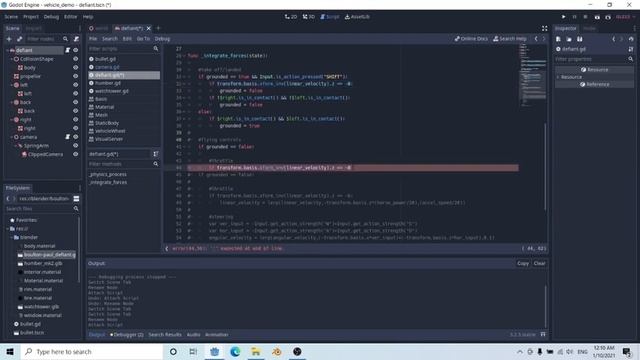Screen dimensions: 640x360
Task: Play the edited scene
Action: coord(597,17)
